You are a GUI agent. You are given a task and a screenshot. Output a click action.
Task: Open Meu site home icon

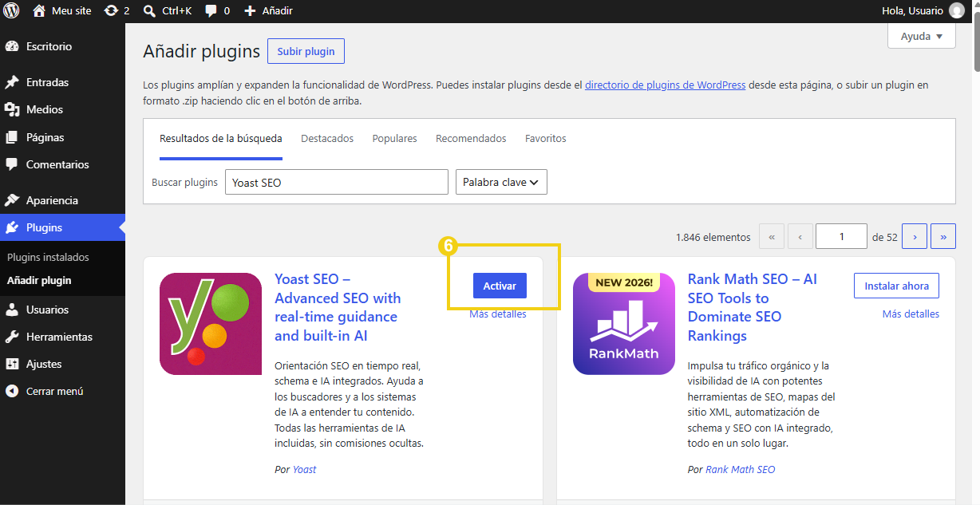coord(39,11)
